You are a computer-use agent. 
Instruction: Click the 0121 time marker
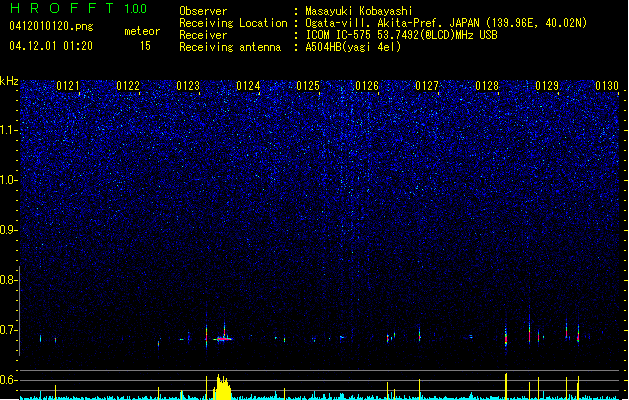tap(68, 86)
